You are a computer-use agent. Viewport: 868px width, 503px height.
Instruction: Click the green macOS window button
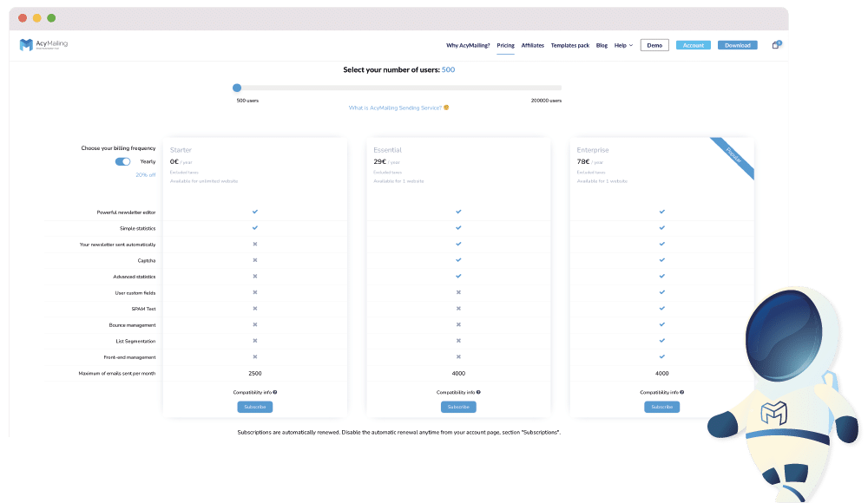(51, 18)
